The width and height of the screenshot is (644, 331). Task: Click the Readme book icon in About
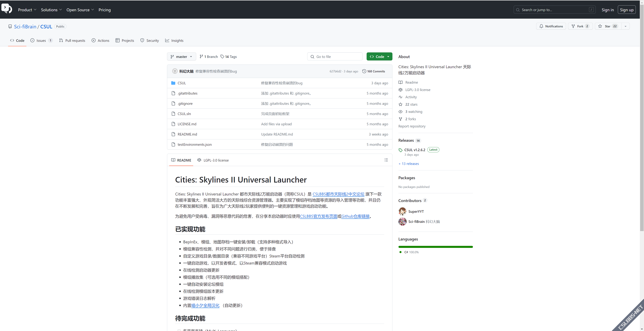click(400, 82)
